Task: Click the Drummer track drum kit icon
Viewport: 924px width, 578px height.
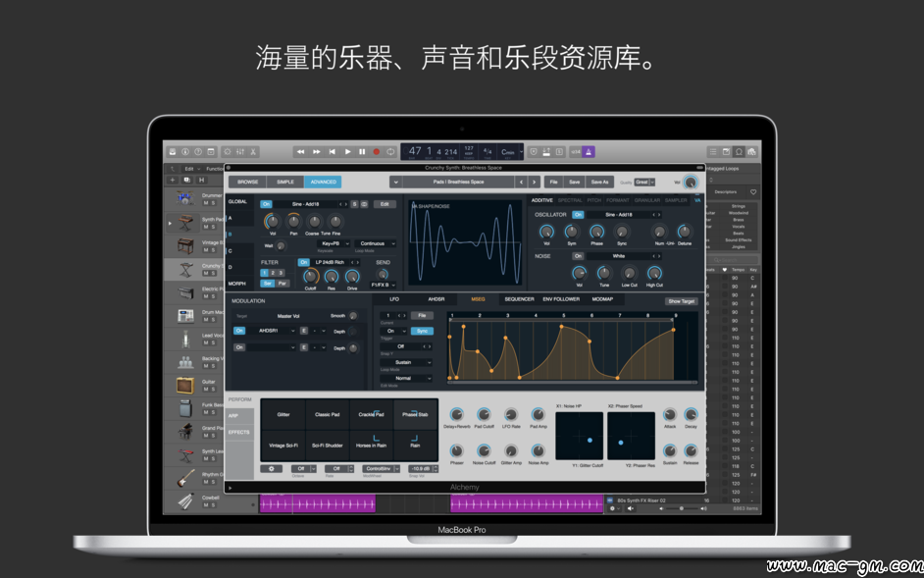Action: [185, 198]
